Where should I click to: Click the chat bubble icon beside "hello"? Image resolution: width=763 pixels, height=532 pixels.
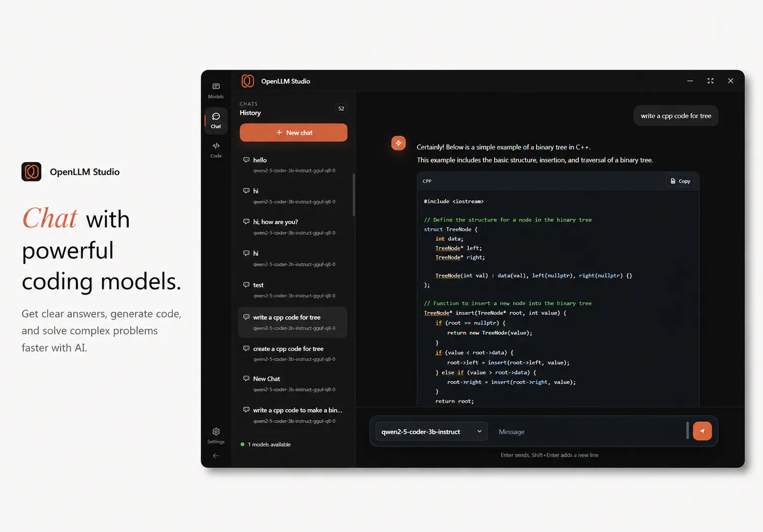coord(247,160)
